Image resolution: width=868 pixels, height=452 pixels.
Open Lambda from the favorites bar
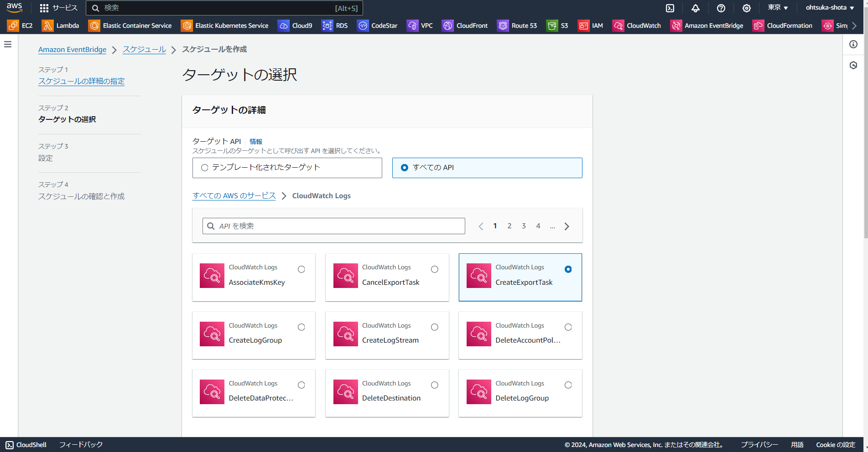coord(60,26)
